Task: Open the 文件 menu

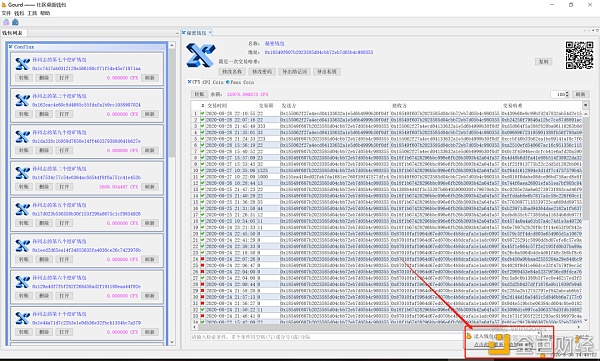Action: 6,13
